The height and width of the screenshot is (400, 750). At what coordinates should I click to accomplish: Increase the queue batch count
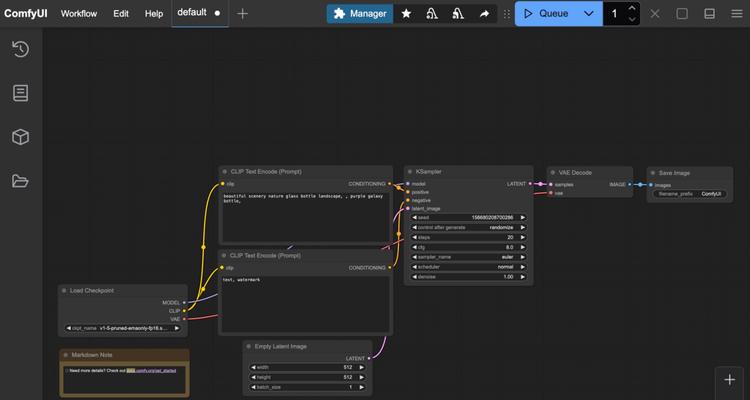pos(632,9)
